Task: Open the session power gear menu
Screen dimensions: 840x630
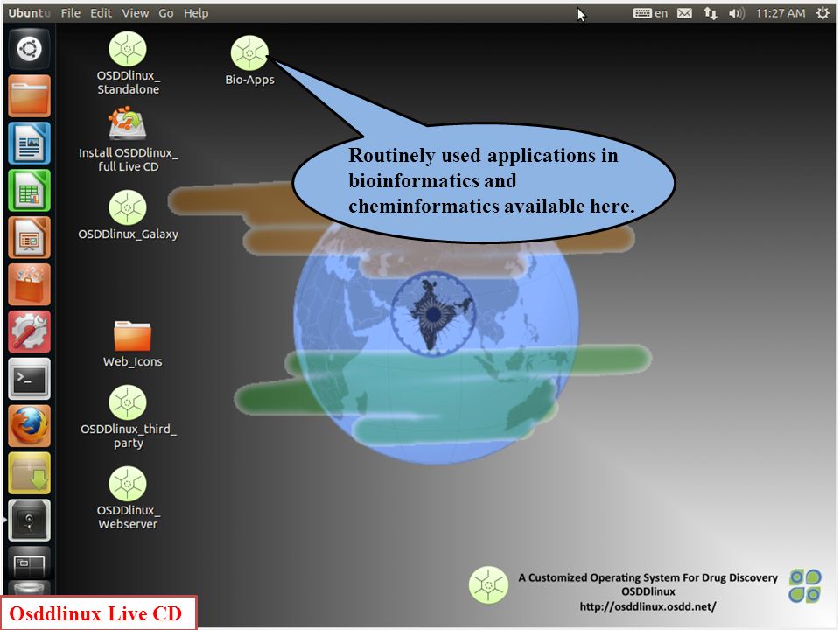Action: tap(822, 13)
